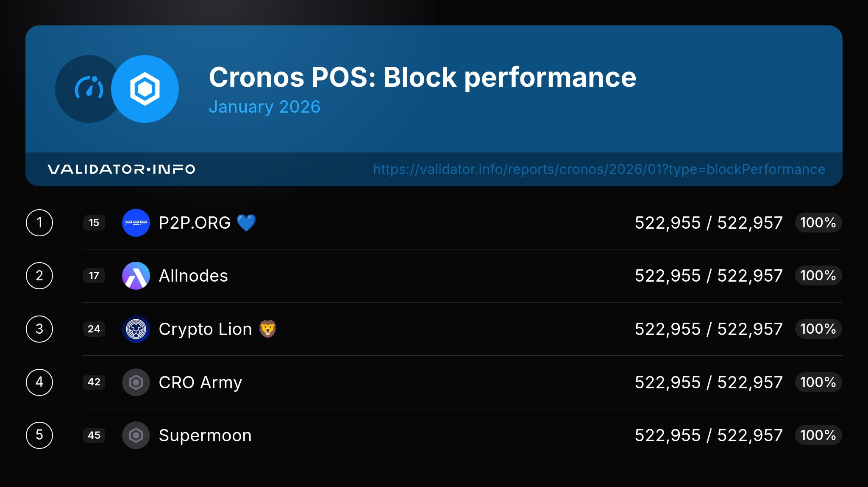Click rank circle number 1
This screenshot has height=487, width=868.
point(39,223)
